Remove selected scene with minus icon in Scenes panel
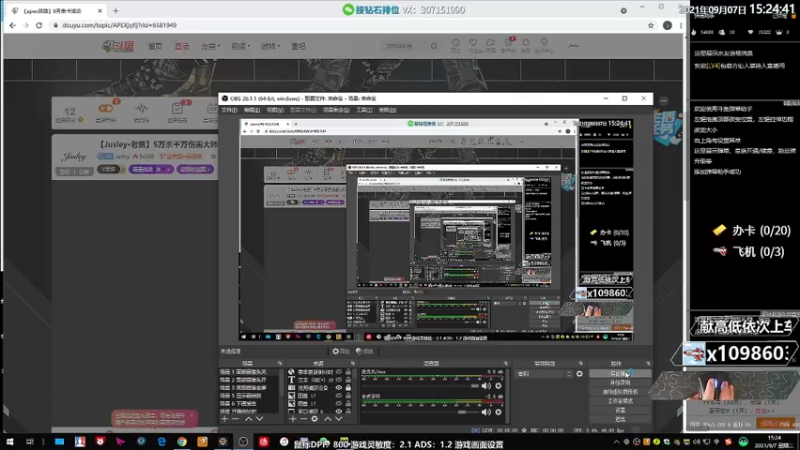Image resolution: width=800 pixels, height=450 pixels. (x=235, y=418)
